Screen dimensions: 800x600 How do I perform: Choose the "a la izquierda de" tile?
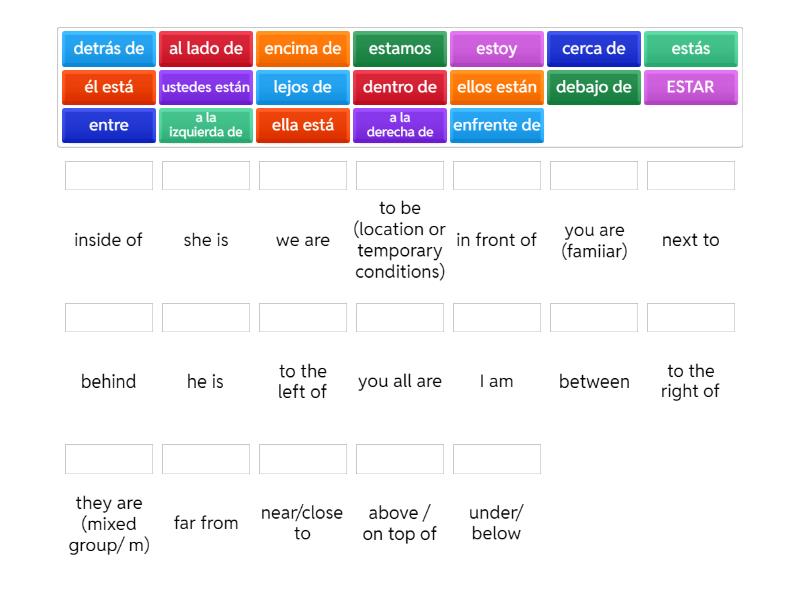[205, 126]
